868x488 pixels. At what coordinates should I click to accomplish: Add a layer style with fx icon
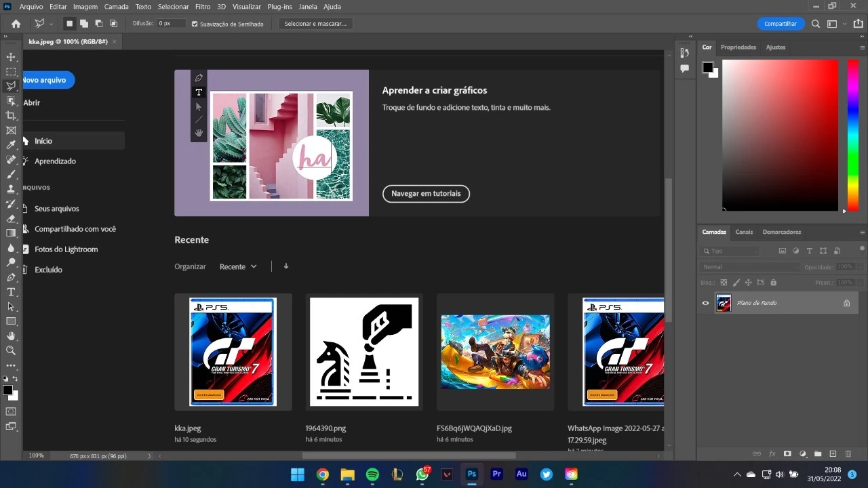pos(772,453)
